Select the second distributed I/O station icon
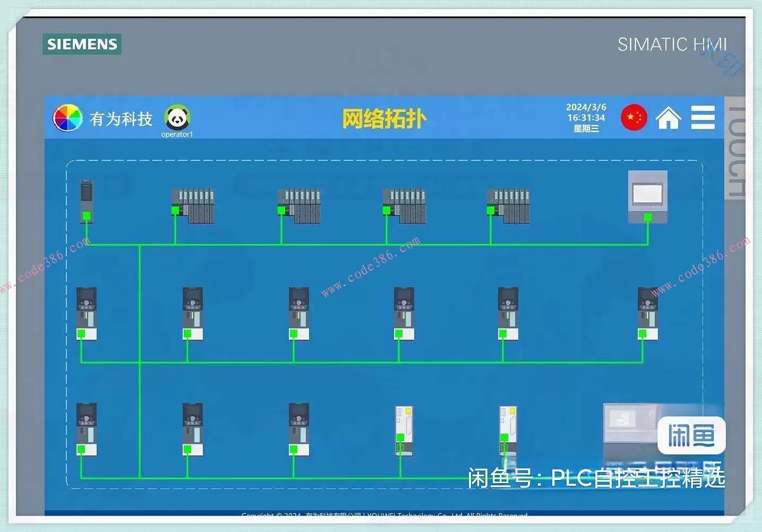The height and width of the screenshot is (532, 762). click(x=299, y=205)
